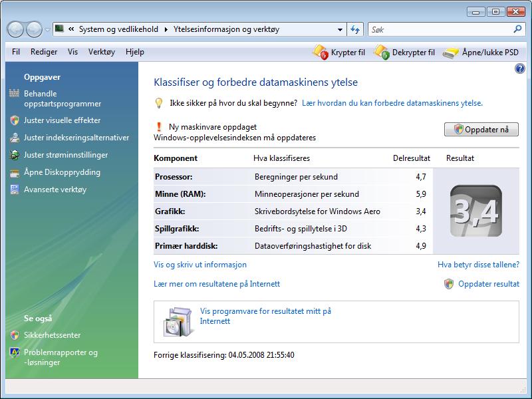Open the Verktøy menu
Image resolution: width=532 pixels, height=399 pixels.
pyautogui.click(x=102, y=52)
